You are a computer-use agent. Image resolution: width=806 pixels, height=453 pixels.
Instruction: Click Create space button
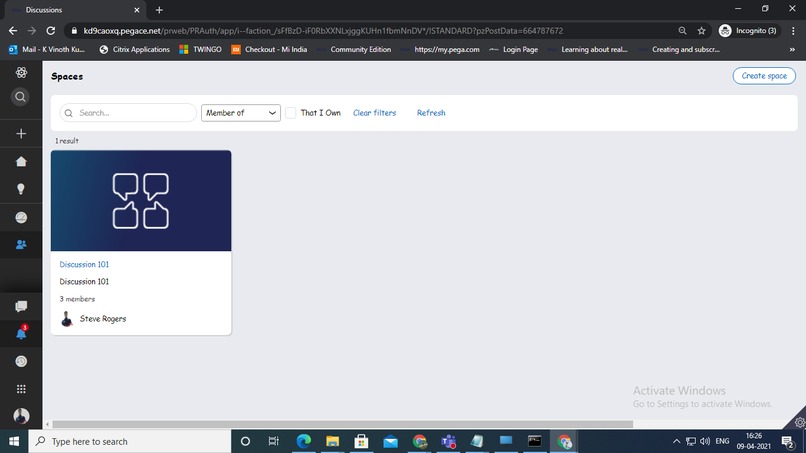point(764,76)
